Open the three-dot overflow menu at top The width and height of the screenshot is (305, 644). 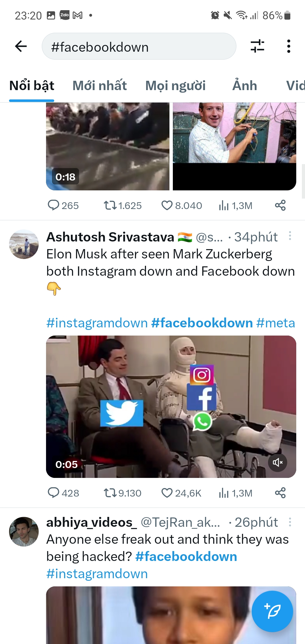(288, 46)
